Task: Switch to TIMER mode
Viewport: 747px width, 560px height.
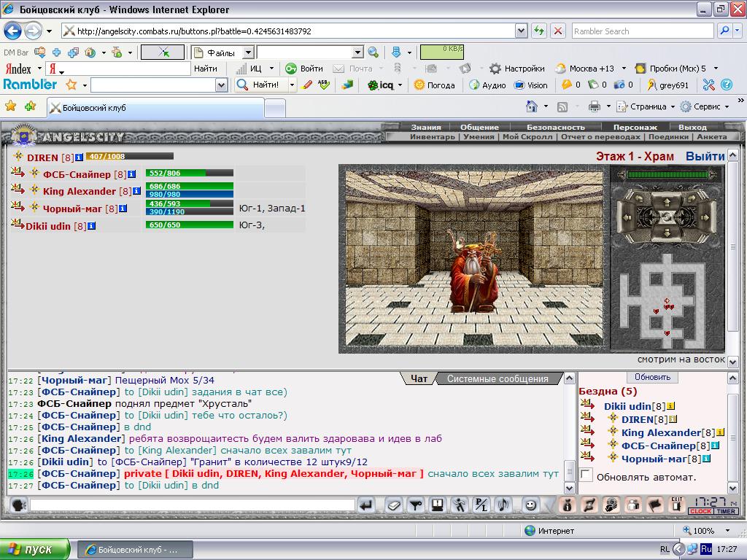Action: pos(726,511)
